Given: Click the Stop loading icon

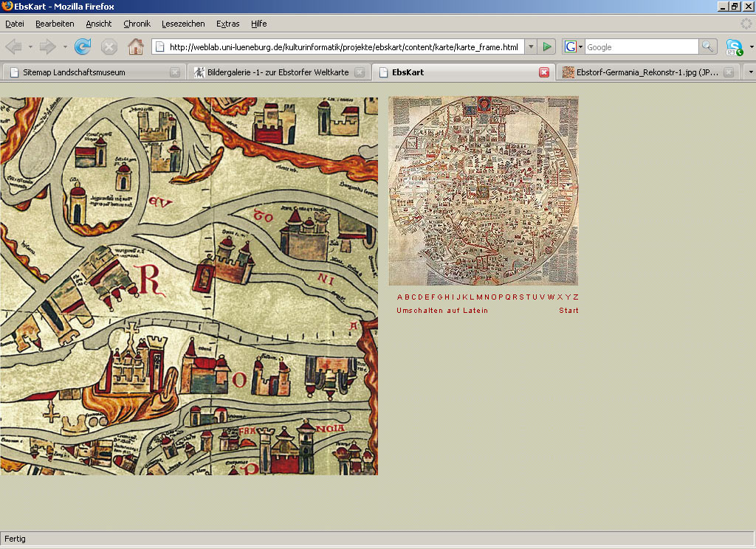Looking at the screenshot, I should [x=109, y=46].
